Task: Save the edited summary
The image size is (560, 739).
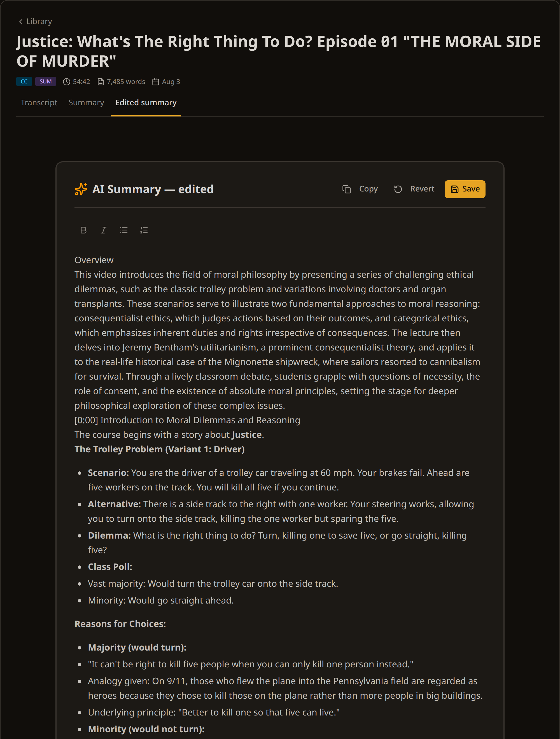Action: click(465, 189)
